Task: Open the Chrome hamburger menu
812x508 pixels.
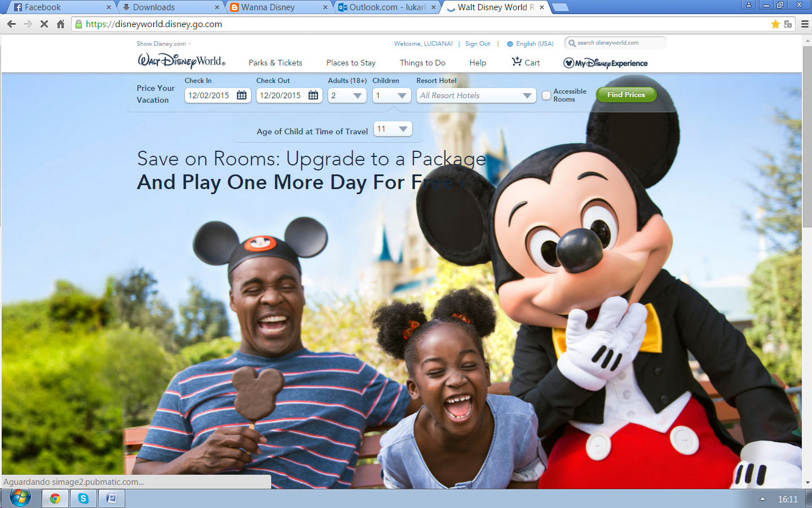Action: click(805, 24)
